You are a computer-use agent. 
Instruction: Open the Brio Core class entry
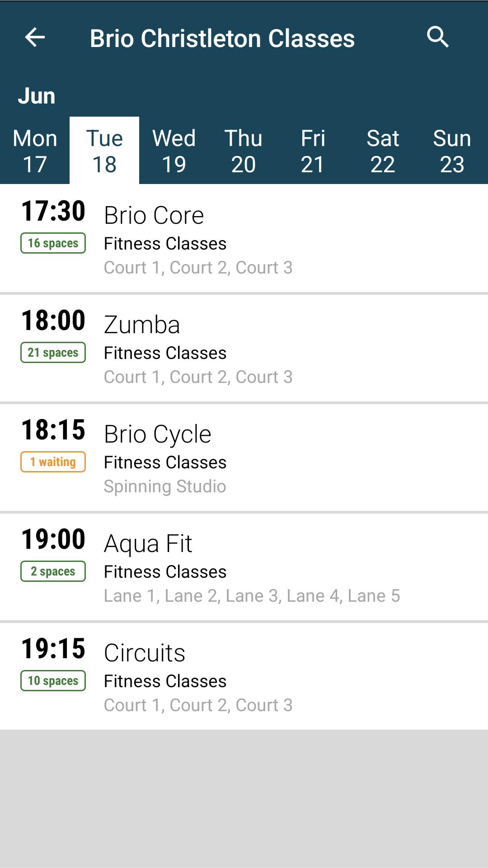244,238
